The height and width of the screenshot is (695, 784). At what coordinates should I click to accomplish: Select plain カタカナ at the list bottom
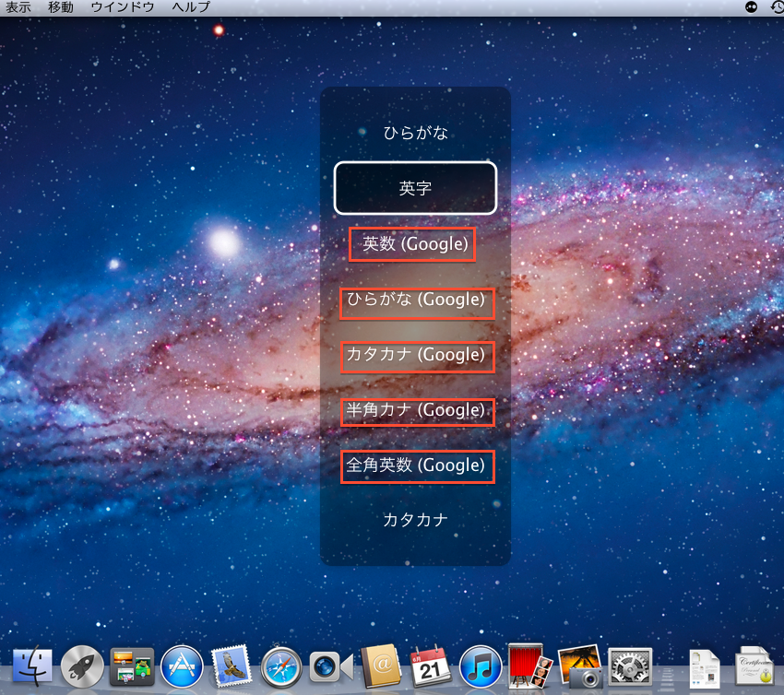click(415, 520)
